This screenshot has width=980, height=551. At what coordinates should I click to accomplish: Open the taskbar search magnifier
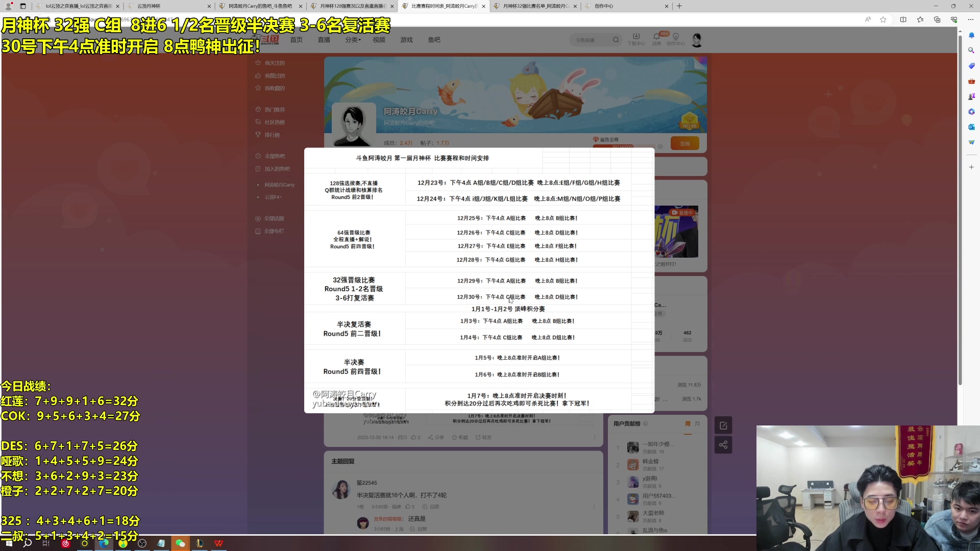pos(28,543)
